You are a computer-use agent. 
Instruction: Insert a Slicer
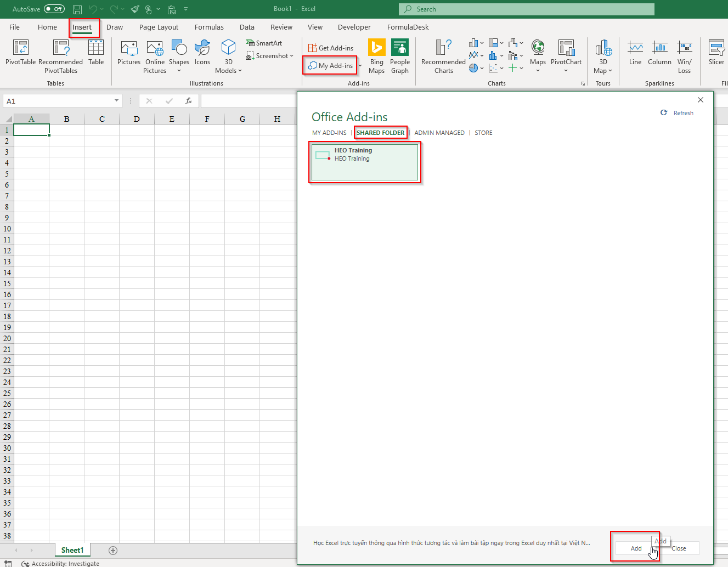coord(716,53)
